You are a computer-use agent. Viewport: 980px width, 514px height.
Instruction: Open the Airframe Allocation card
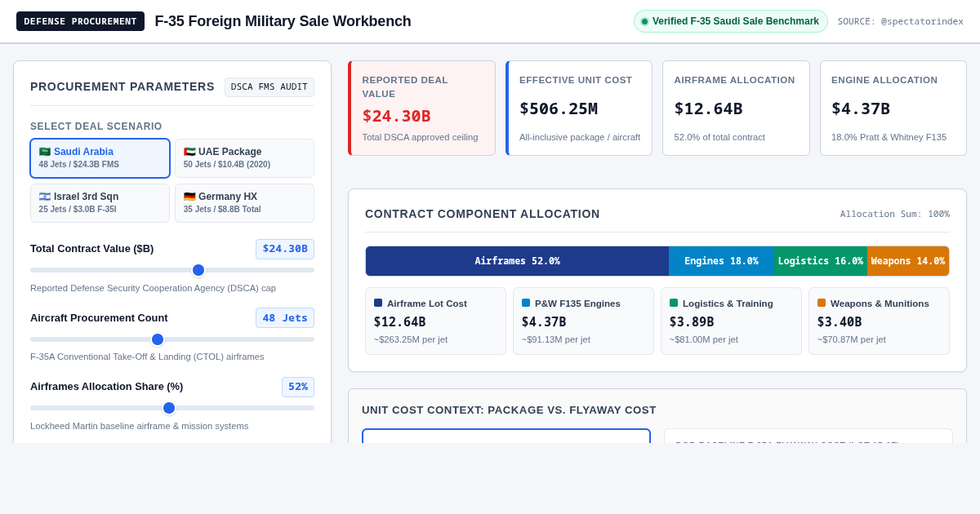click(736, 109)
